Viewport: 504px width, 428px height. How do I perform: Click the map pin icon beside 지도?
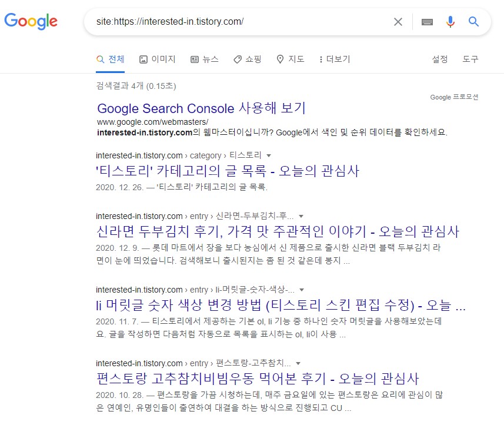[x=280, y=59]
